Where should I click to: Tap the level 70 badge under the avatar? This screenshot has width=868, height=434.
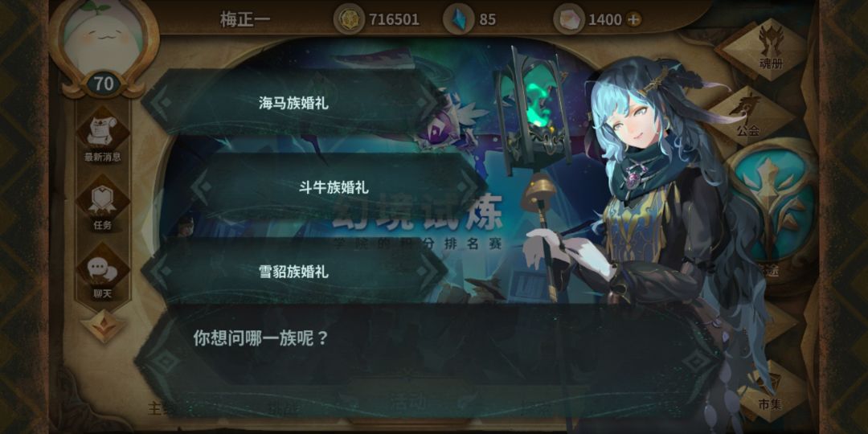pos(104,84)
